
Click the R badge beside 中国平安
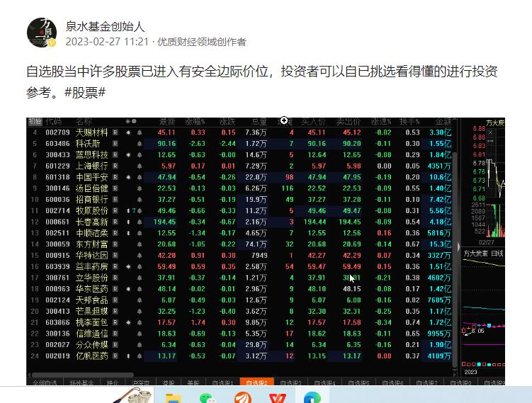(115, 177)
